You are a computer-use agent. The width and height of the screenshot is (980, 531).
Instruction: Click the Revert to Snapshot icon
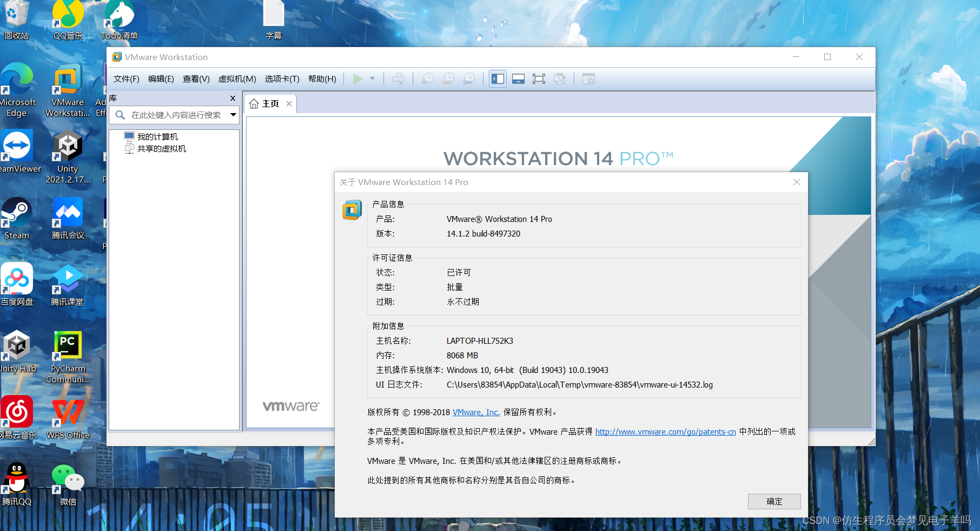click(x=448, y=79)
